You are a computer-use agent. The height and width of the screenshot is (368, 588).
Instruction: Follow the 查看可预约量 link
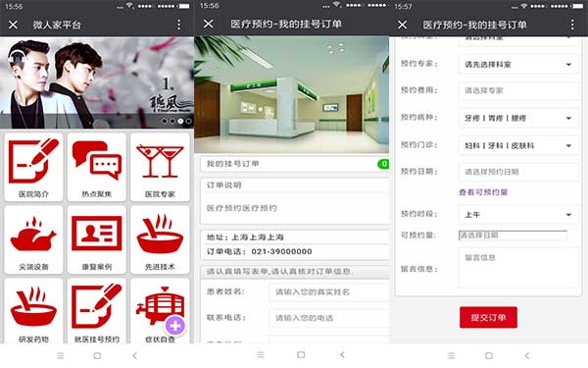click(483, 192)
